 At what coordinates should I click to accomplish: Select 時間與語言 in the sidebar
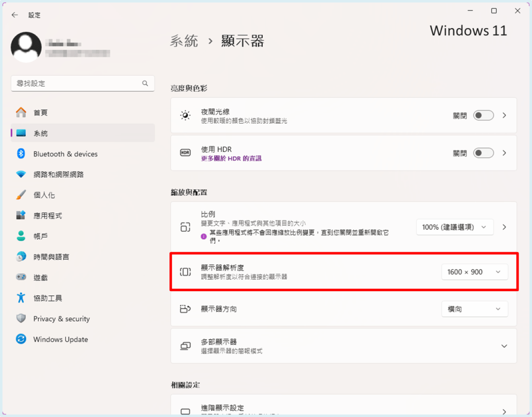point(51,257)
